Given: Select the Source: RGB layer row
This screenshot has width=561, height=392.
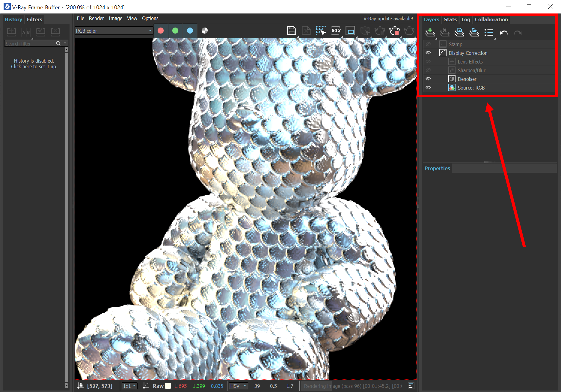Looking at the screenshot, I should point(489,88).
